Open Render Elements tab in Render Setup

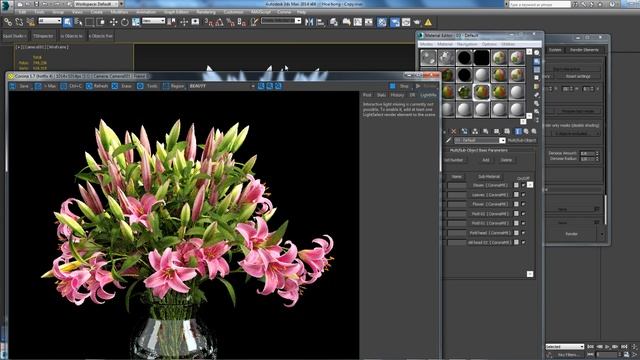click(584, 50)
